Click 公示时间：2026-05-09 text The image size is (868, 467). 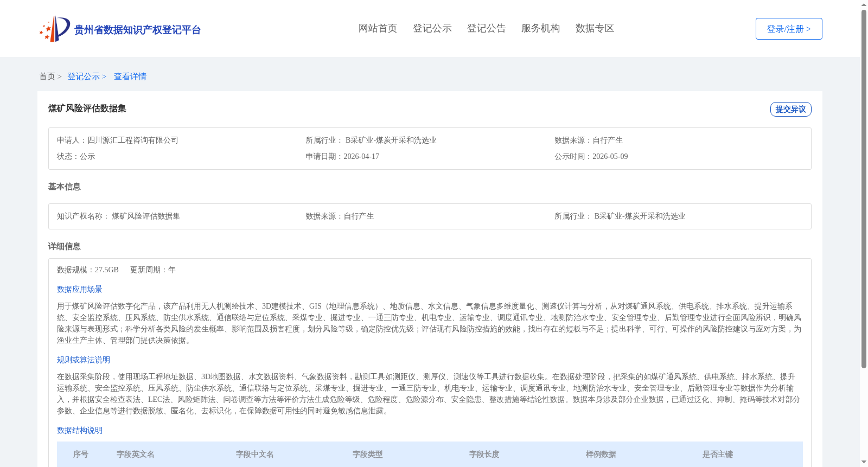click(591, 157)
